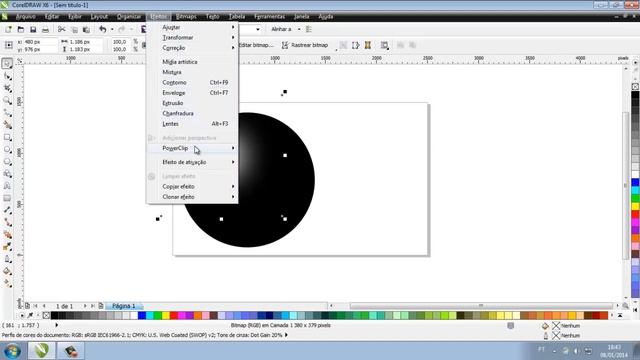The image size is (640, 360).
Task: Select the Ellipse tool
Action: pos(7,149)
